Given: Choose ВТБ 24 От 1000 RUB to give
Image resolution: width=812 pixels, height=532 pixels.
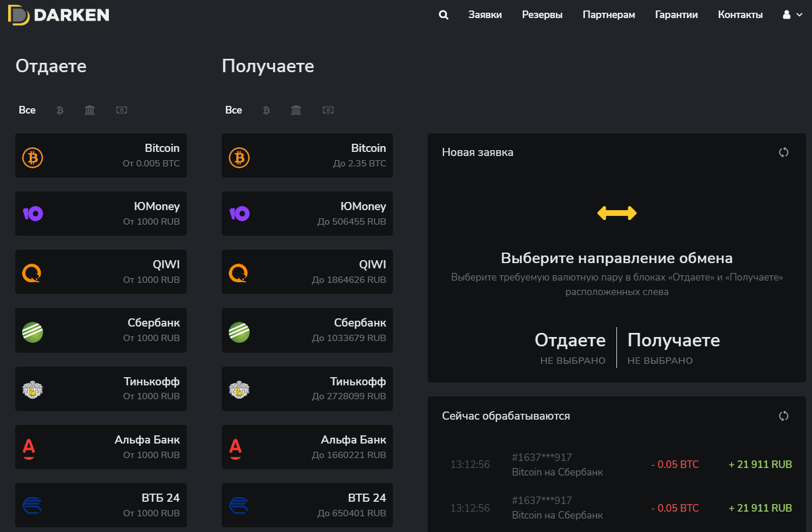Looking at the screenshot, I should (101, 505).
